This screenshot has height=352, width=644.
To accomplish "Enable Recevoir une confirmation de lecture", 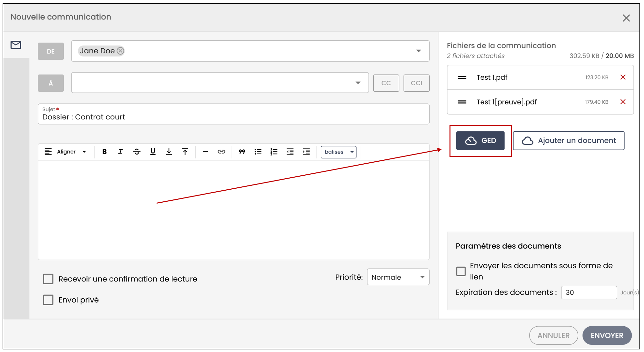I will [x=48, y=279].
